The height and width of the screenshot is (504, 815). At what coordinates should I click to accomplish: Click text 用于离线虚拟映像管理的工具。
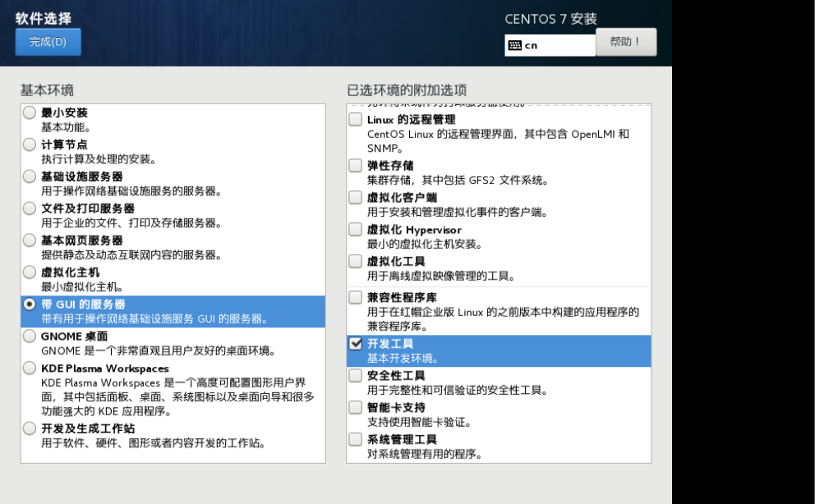[x=441, y=276]
